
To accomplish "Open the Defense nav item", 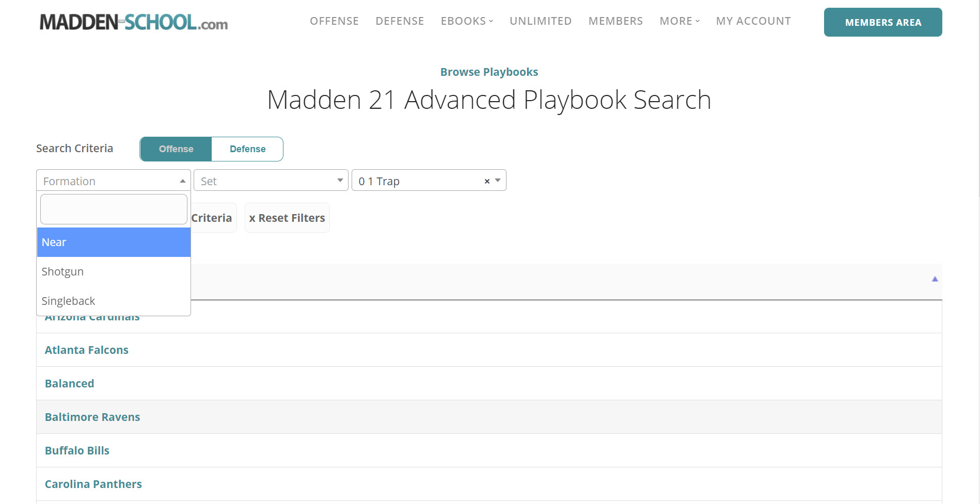I will (x=400, y=21).
